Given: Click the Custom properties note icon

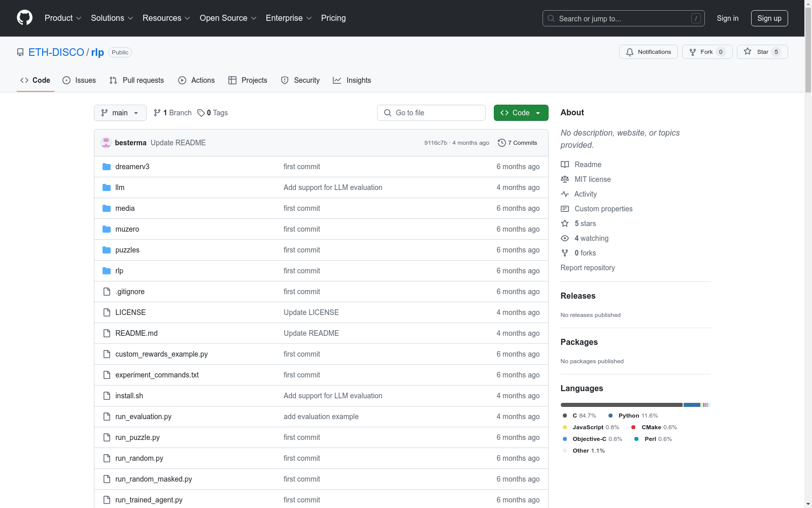Looking at the screenshot, I should [565, 209].
